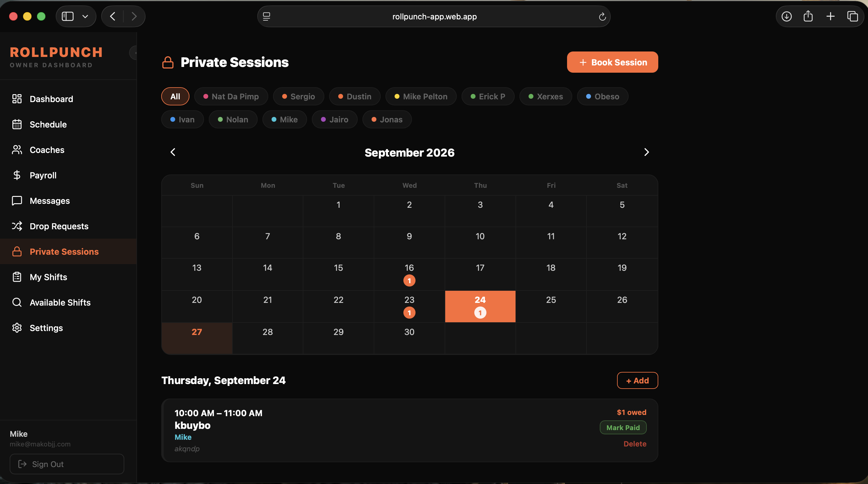868x484 pixels.
Task: Toggle the Safari sidebar icon
Action: pyautogui.click(x=68, y=16)
